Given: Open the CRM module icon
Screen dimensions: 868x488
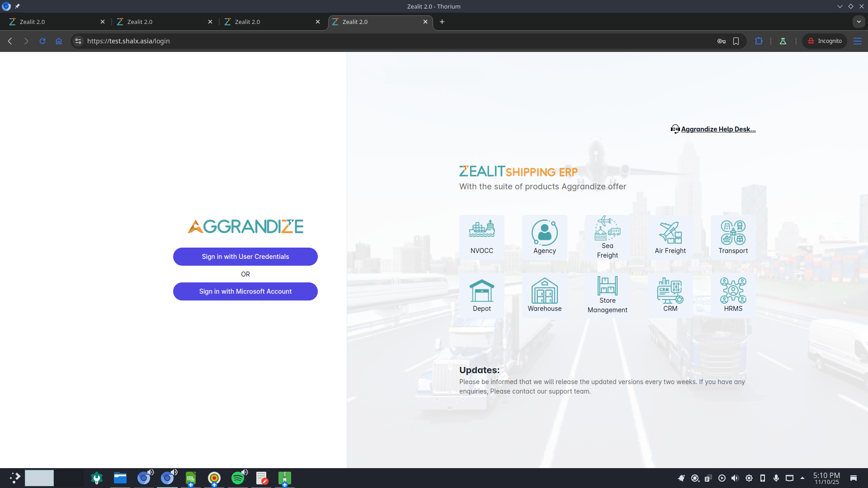Looking at the screenshot, I should 670,295.
